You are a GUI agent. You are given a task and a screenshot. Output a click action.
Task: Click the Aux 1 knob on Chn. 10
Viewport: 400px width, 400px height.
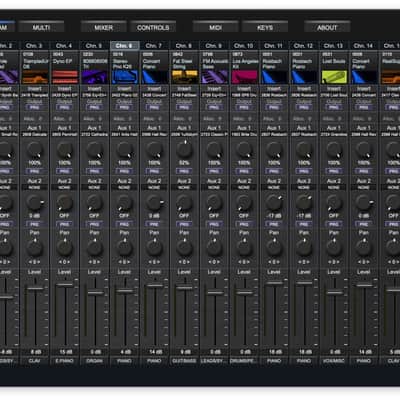pos(244,150)
